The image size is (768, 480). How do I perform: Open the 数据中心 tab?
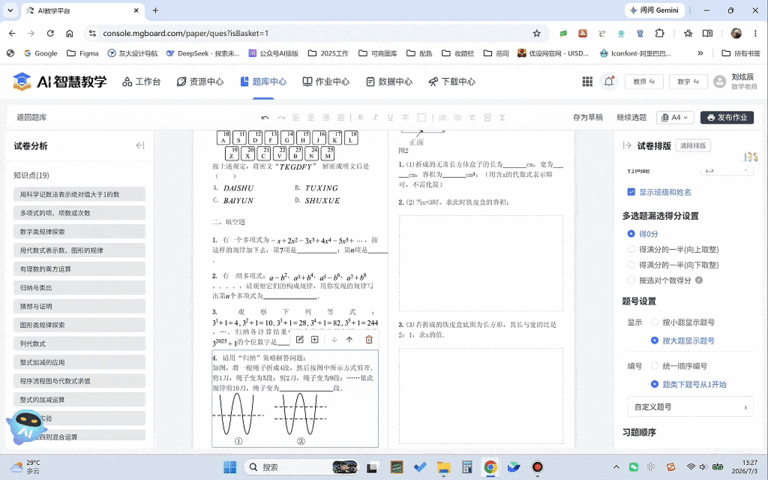389,81
